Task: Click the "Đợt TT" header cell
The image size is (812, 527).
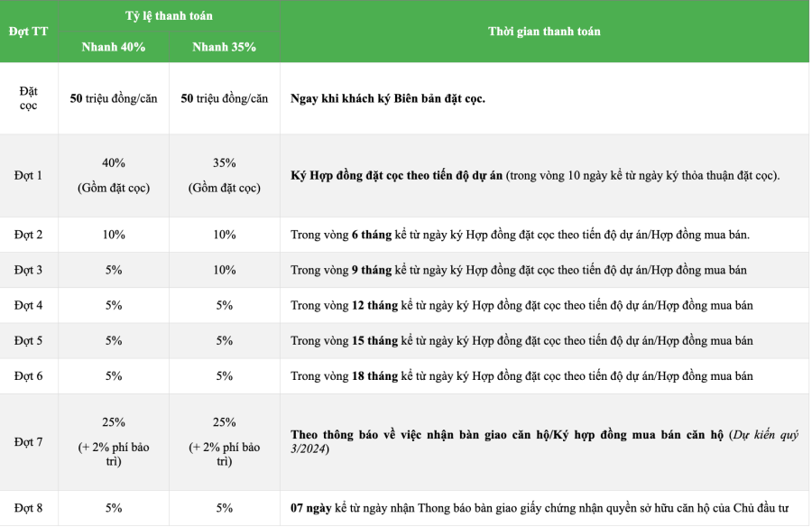Action: pos(29,32)
